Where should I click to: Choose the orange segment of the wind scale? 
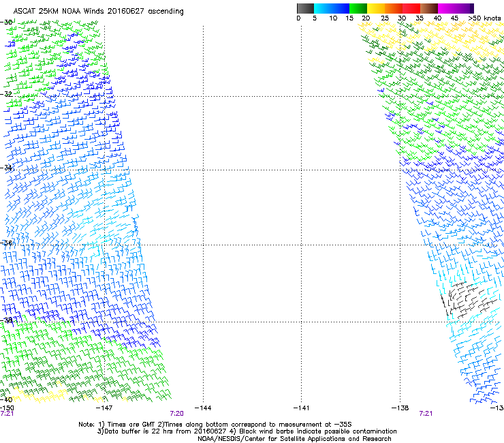[x=394, y=8]
